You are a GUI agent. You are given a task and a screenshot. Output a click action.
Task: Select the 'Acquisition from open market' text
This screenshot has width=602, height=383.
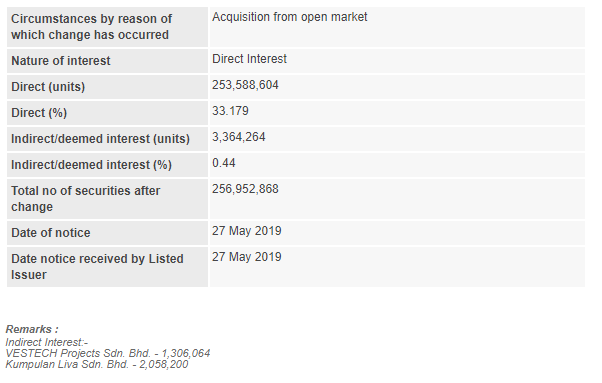(x=289, y=17)
